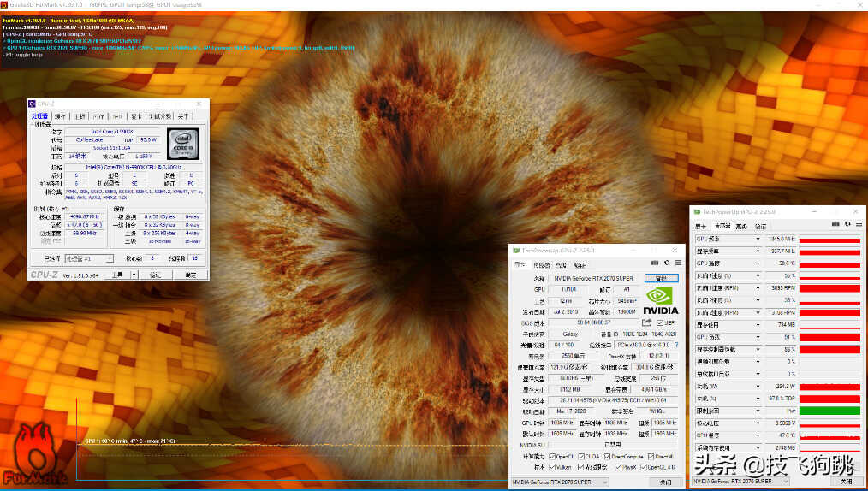868x491 pixels.
Task: Switch to the 内存 tab in CPU-Z
Action: (x=98, y=116)
